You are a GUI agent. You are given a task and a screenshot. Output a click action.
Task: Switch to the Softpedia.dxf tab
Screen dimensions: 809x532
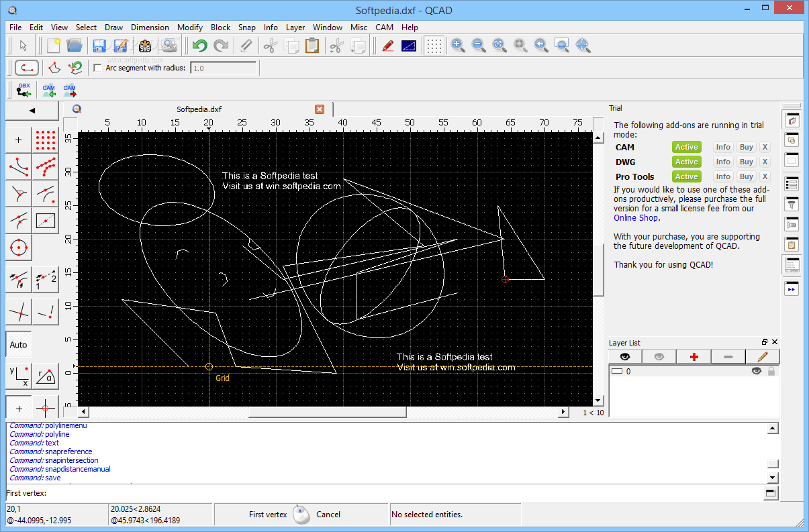coord(199,109)
